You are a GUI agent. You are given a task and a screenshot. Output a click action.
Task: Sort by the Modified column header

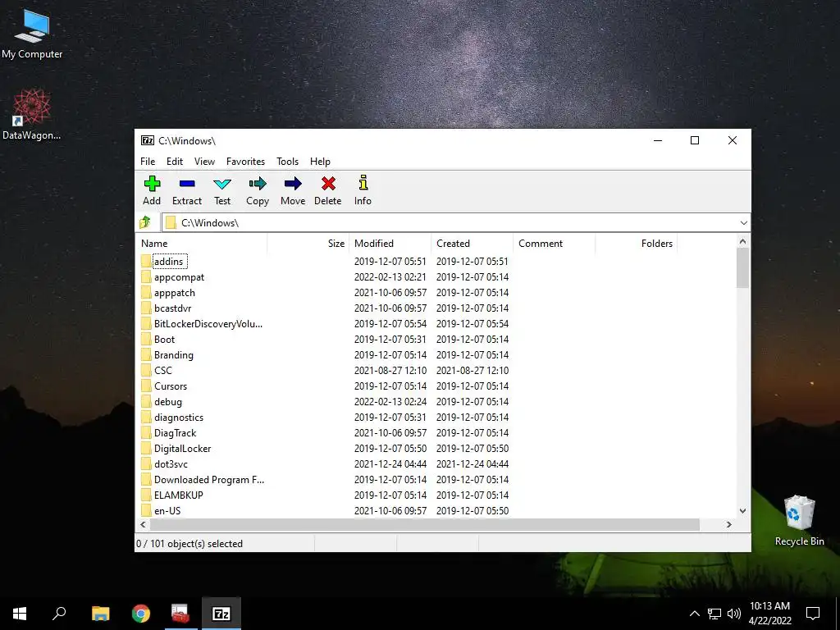point(390,243)
